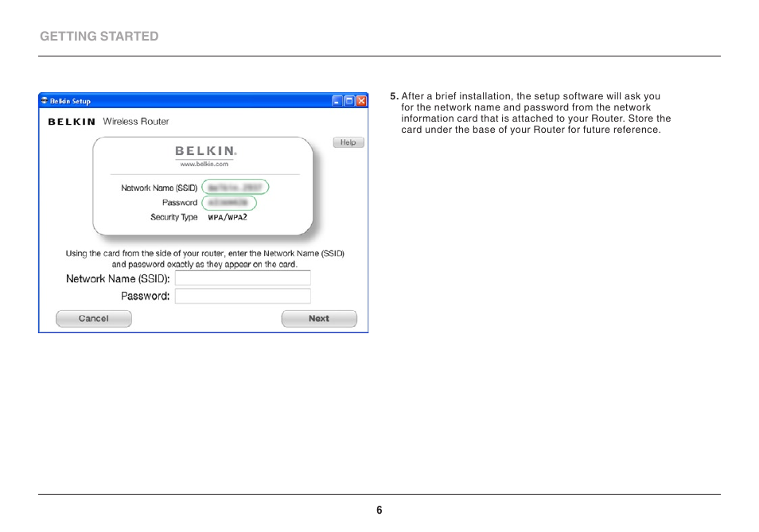Click the Next button
Screen dimensions: 759x532
click(319, 319)
